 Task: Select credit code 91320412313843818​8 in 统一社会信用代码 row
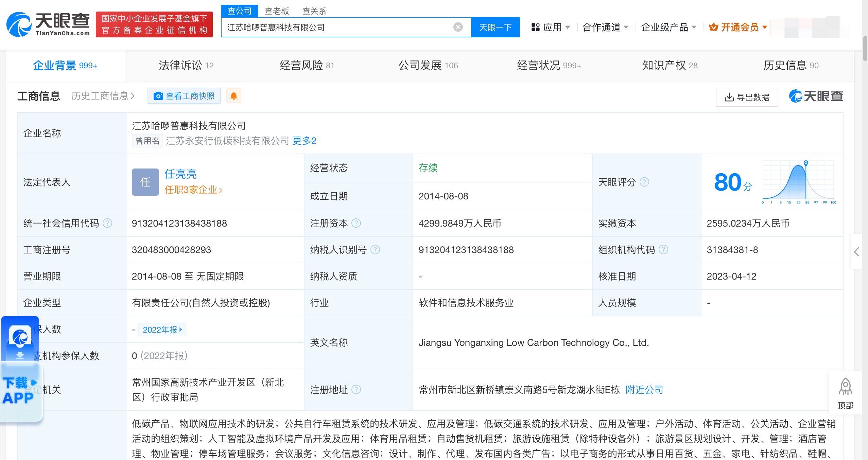tap(179, 223)
